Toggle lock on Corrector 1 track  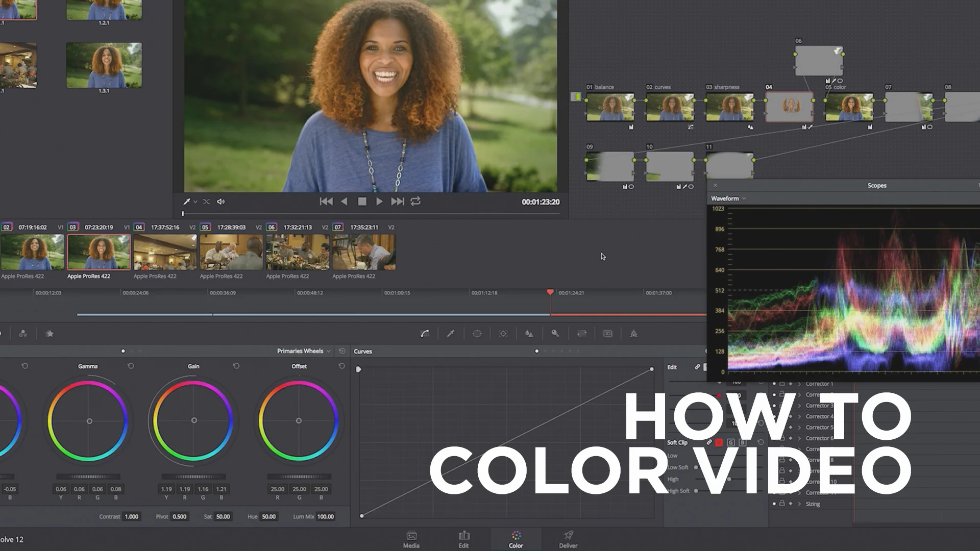(782, 384)
